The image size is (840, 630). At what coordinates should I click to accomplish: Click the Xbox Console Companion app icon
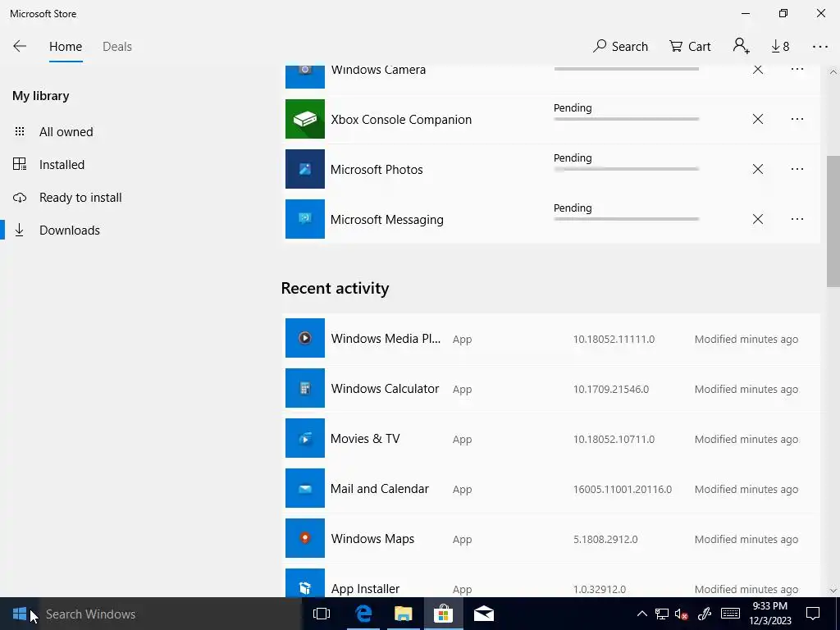pos(305,119)
